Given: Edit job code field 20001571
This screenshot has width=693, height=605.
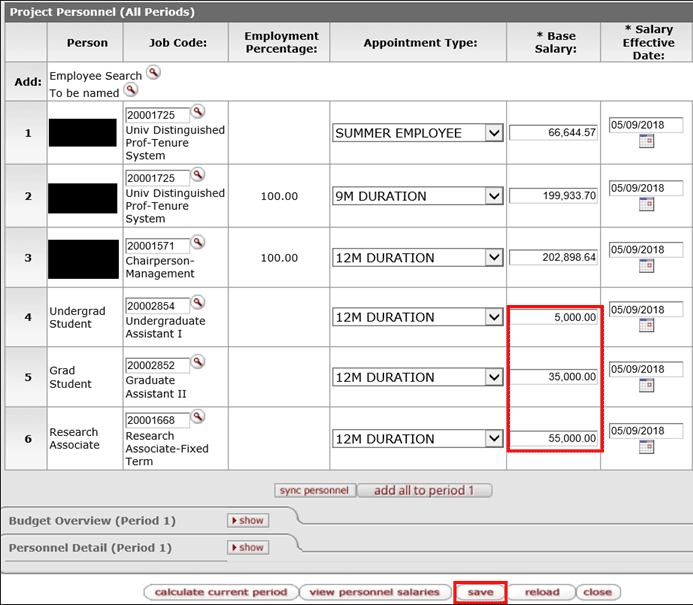Looking at the screenshot, I should (157, 246).
